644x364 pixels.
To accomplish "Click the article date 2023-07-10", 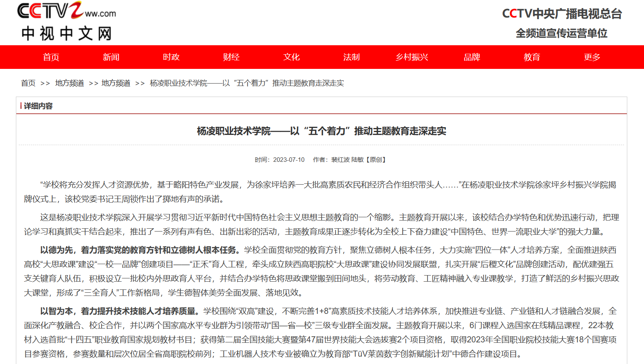I will [289, 160].
